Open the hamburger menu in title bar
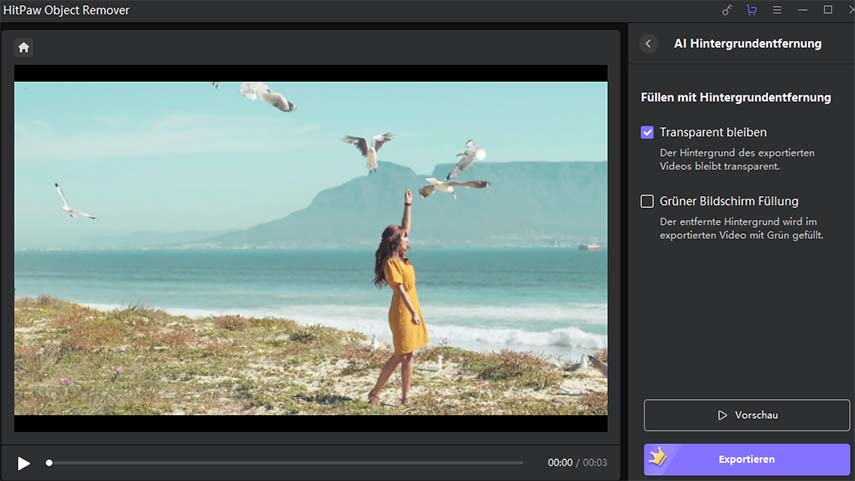 777,10
